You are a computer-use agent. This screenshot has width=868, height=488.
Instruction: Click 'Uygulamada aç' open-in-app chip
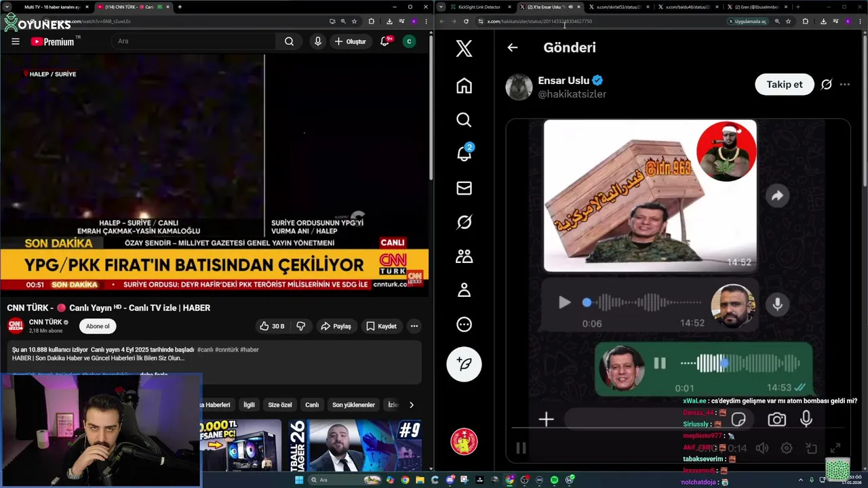click(x=747, y=21)
